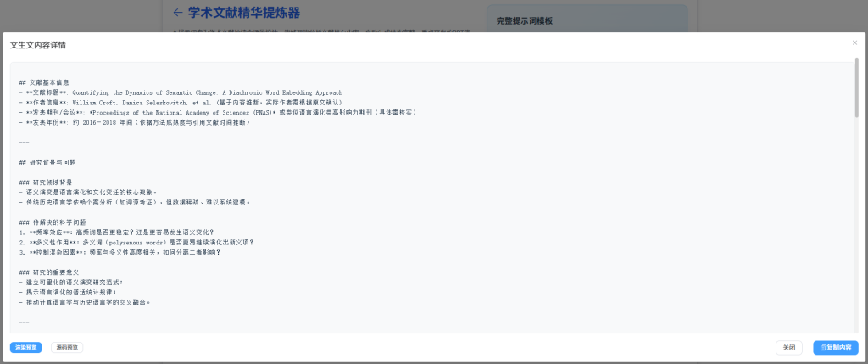
Task: Close the 文生文内容详情 dialog with X
Action: point(854,42)
